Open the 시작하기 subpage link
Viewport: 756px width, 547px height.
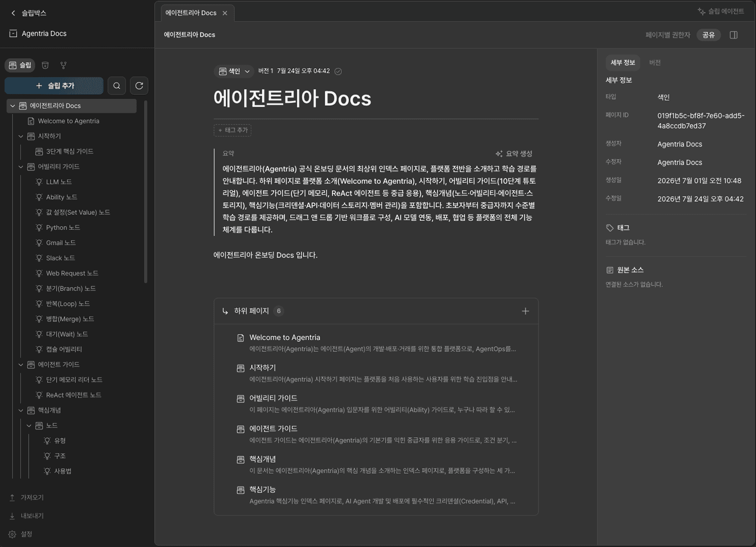[262, 368]
